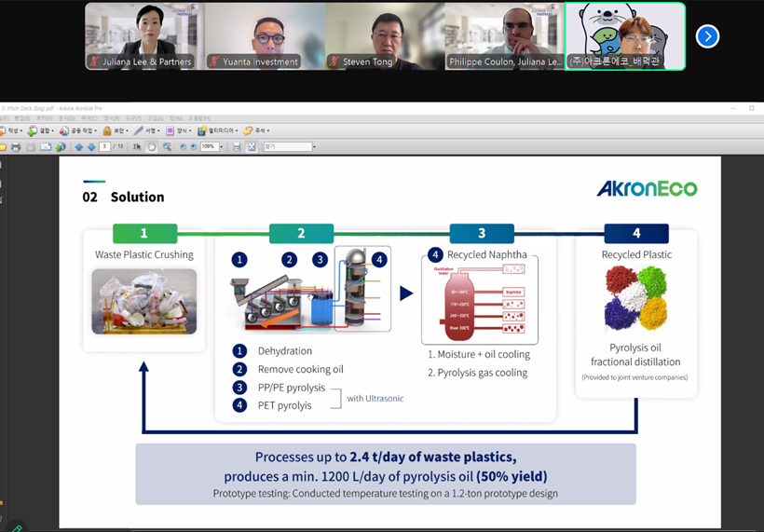Screen dimensions: 764x532
Task: Click the current page number field
Action: click(104, 146)
